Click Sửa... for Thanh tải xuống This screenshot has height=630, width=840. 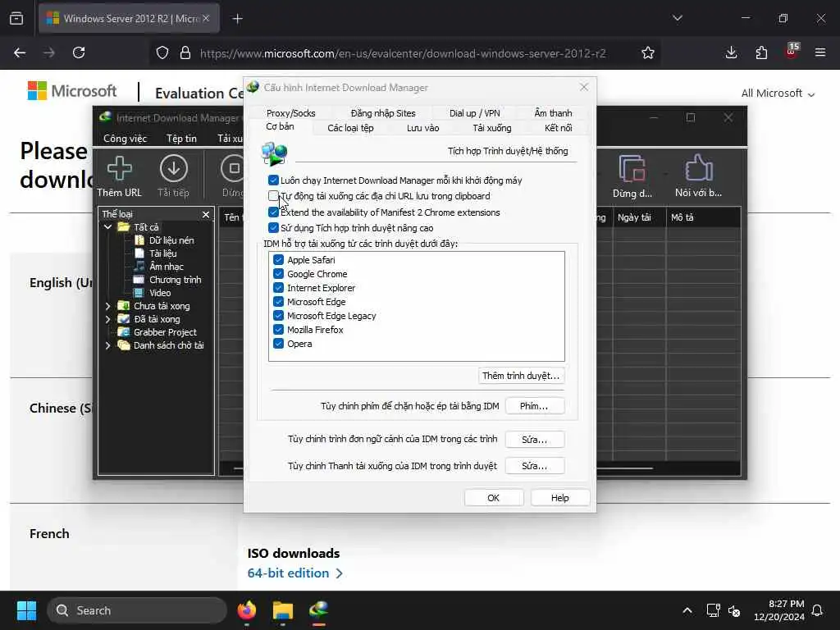click(x=534, y=466)
